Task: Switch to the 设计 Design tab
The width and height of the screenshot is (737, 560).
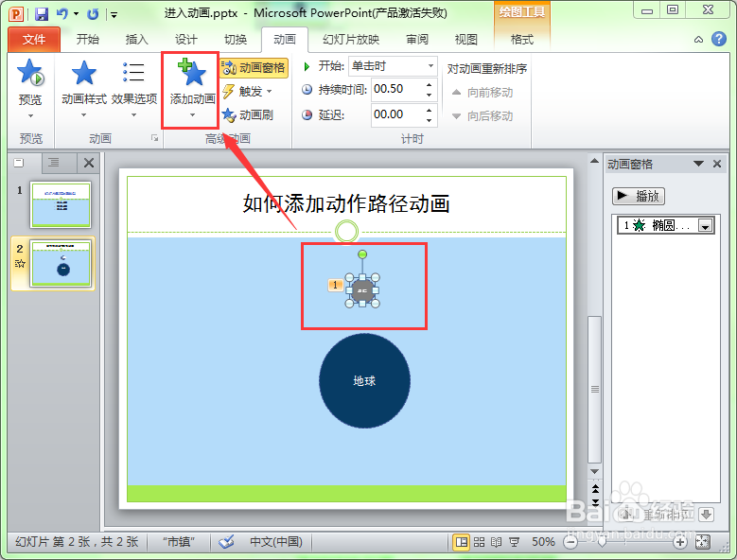Action: pos(186,40)
